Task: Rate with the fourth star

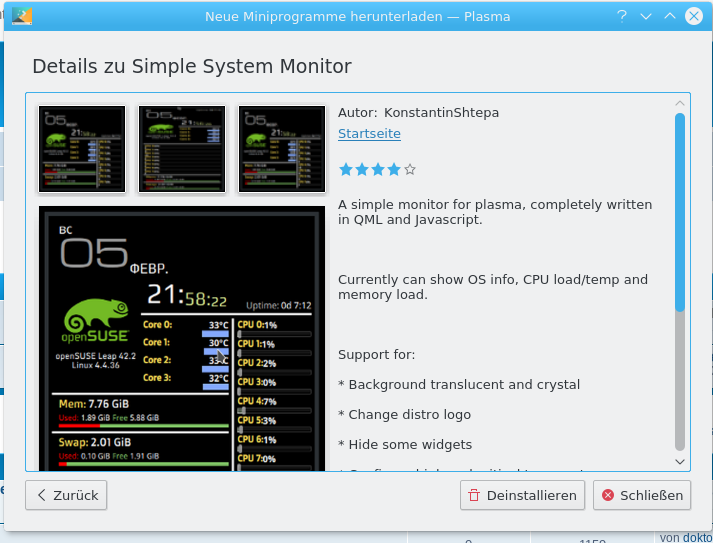Action: click(x=394, y=170)
